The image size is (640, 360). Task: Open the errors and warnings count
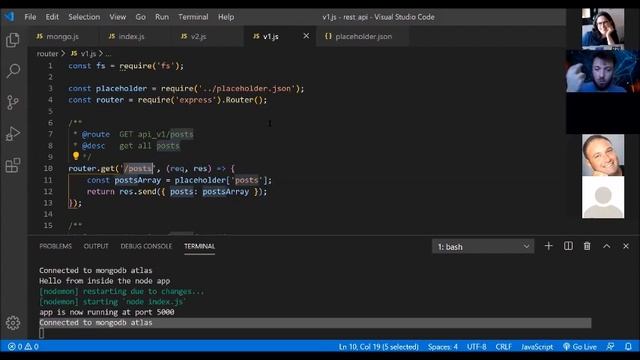click(x=23, y=347)
